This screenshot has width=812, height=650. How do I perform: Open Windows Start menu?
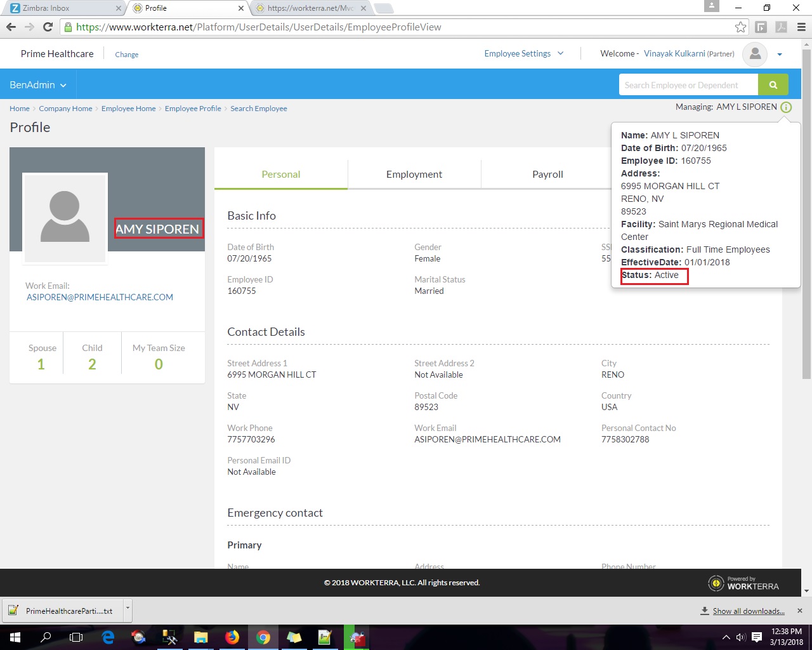(15, 637)
